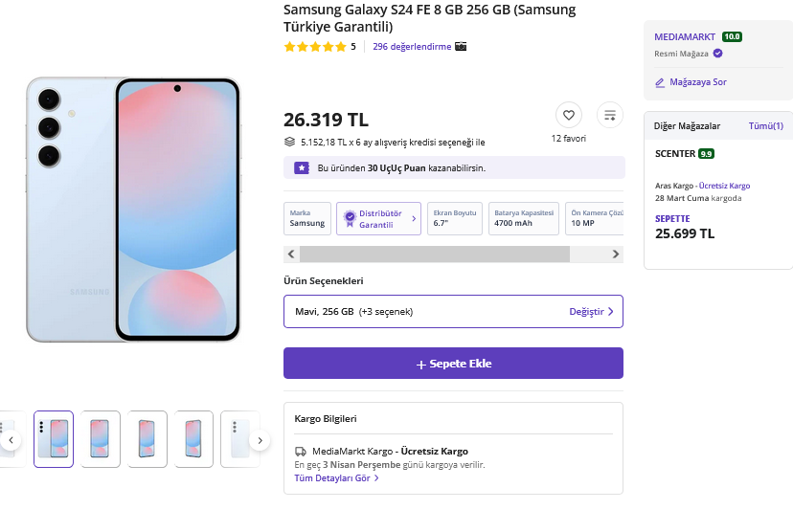793x532 pixels.
Task: Show previous thumbnails with left arrow
Action: 11,440
